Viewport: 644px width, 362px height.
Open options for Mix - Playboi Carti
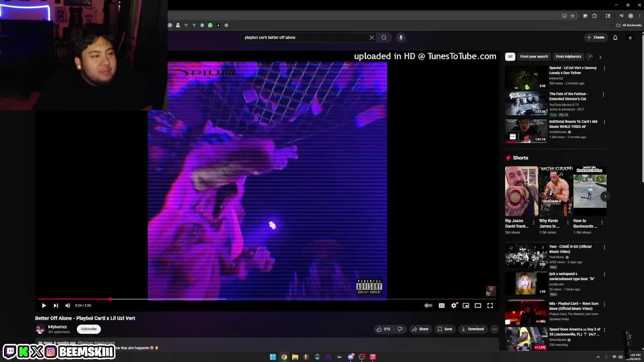point(604,304)
